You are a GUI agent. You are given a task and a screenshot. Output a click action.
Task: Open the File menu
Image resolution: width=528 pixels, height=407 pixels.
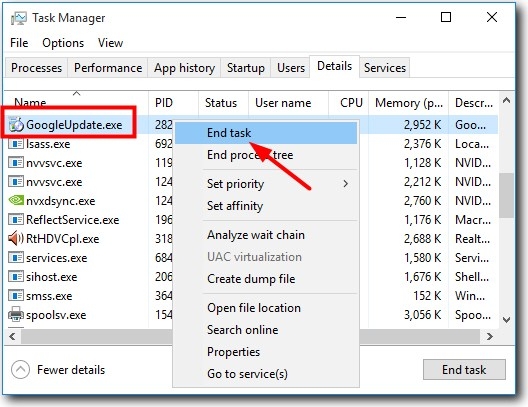pos(19,43)
